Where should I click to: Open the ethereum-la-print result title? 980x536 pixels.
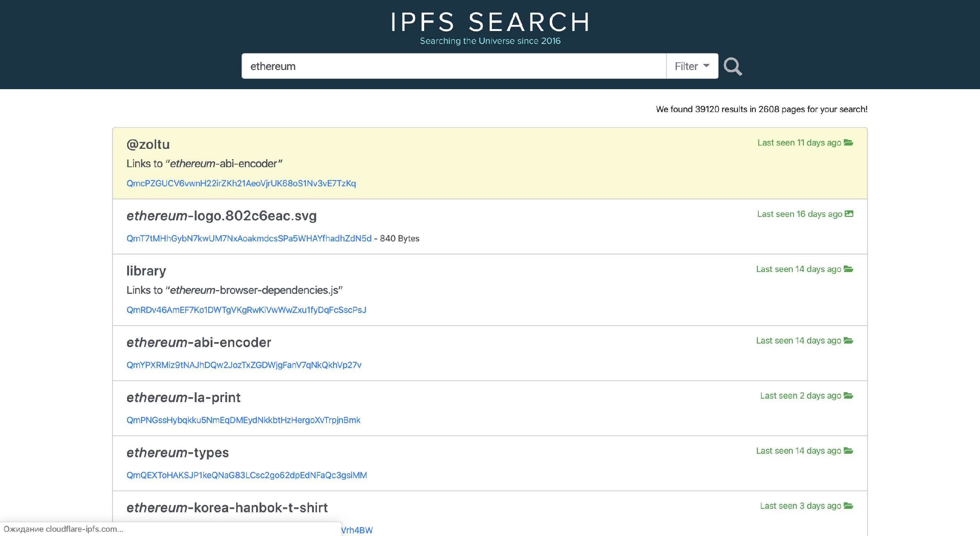point(183,398)
